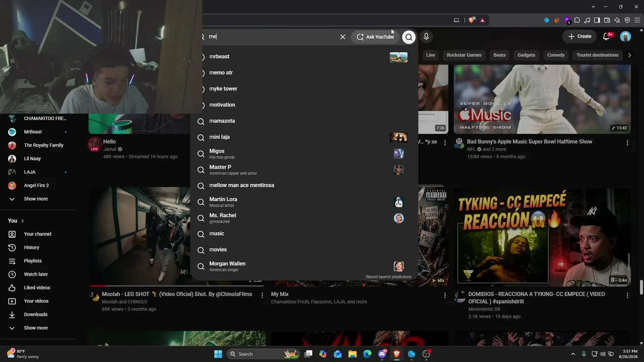Open the Brave Wallet icon
644x362 pixels.
pyautogui.click(x=607, y=20)
